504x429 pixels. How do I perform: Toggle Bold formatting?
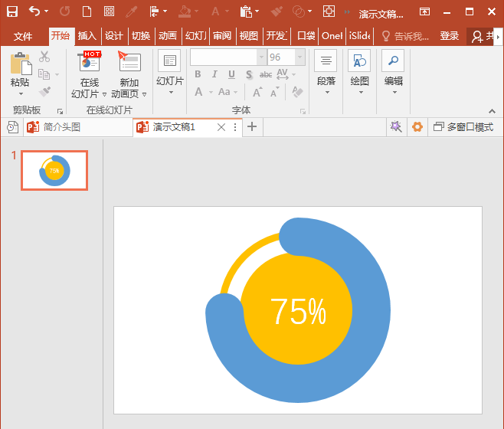tap(198, 74)
